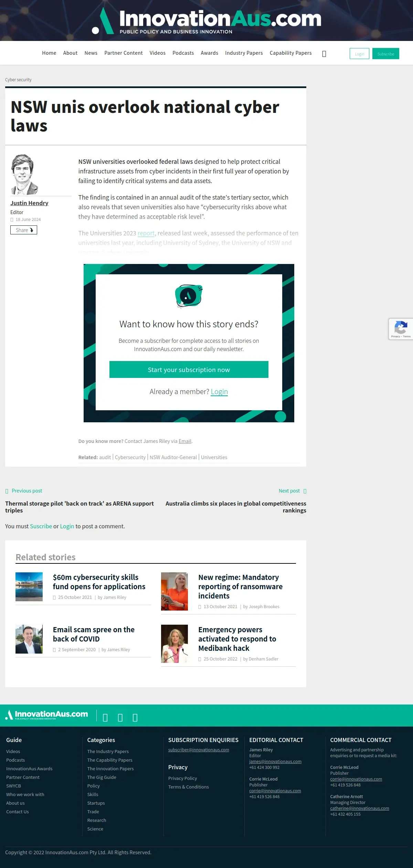
Task: Open Email scam spree on COVID story
Action: [94, 634]
